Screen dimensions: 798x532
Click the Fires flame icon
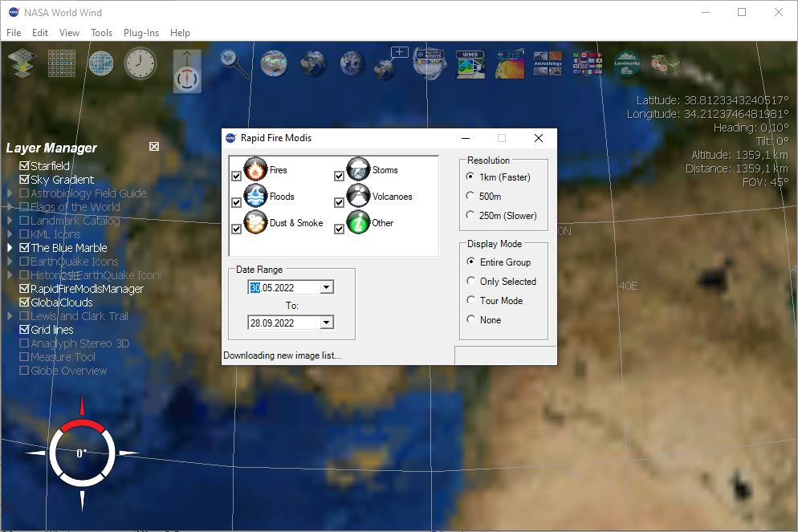point(255,169)
